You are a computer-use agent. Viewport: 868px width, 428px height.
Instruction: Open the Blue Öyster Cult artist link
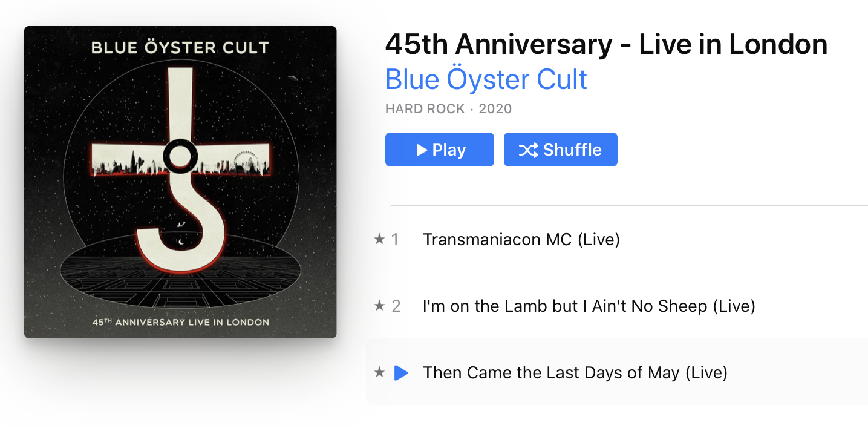486,79
